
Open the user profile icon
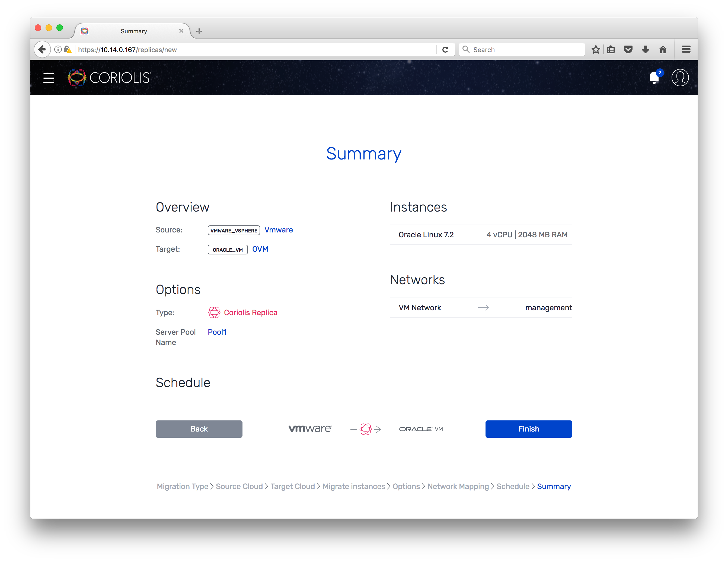(x=680, y=78)
